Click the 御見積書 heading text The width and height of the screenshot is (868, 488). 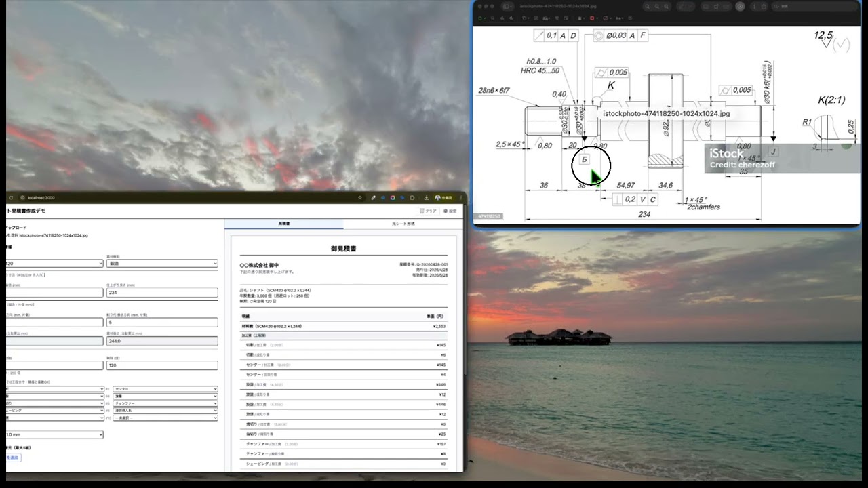[x=344, y=249]
